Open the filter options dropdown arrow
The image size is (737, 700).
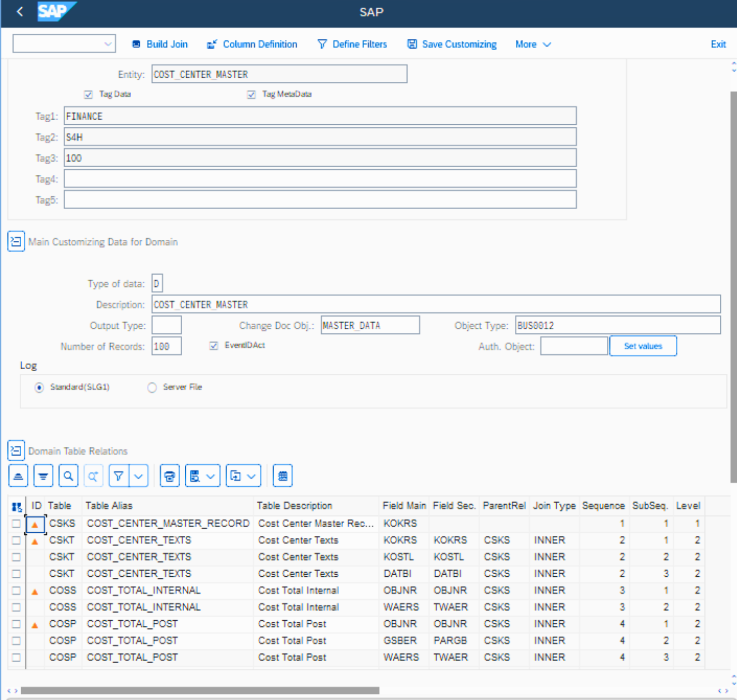click(139, 476)
